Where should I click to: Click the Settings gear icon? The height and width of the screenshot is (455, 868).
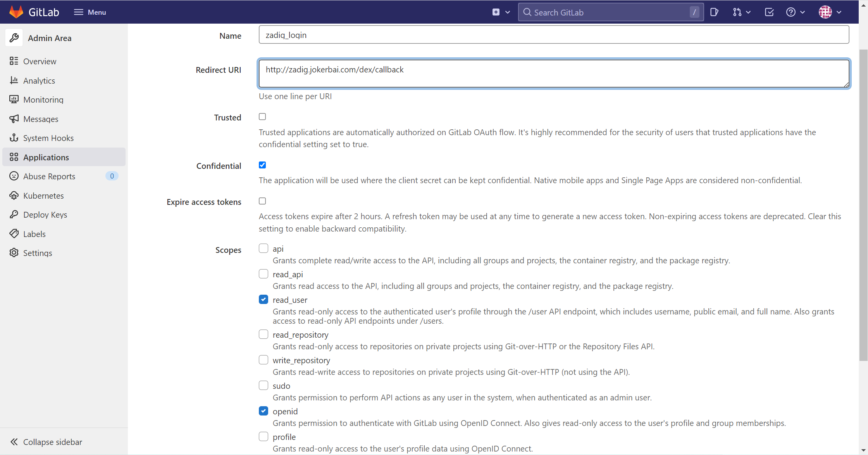click(x=14, y=252)
